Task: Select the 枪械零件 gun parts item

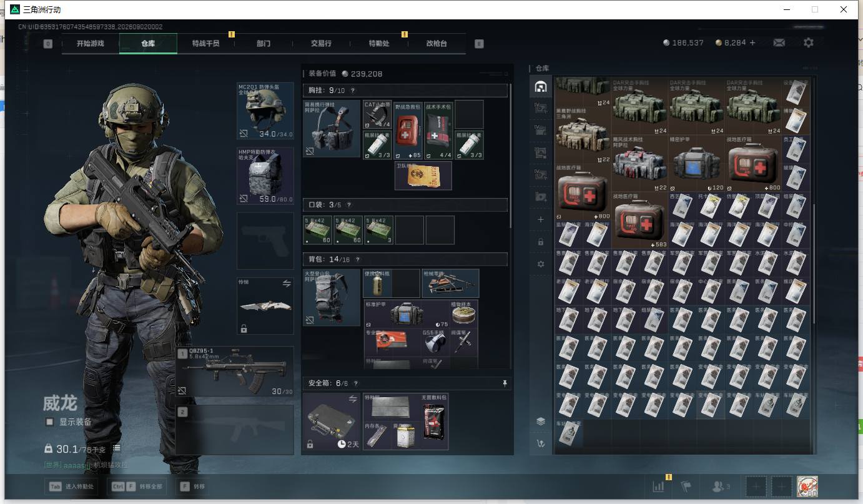Action: (450, 284)
